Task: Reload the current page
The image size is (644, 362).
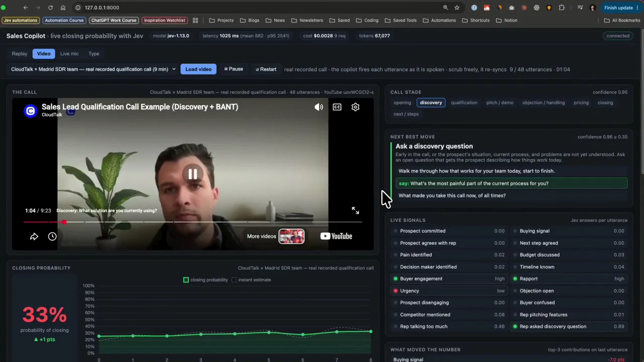Action: click(x=50, y=8)
